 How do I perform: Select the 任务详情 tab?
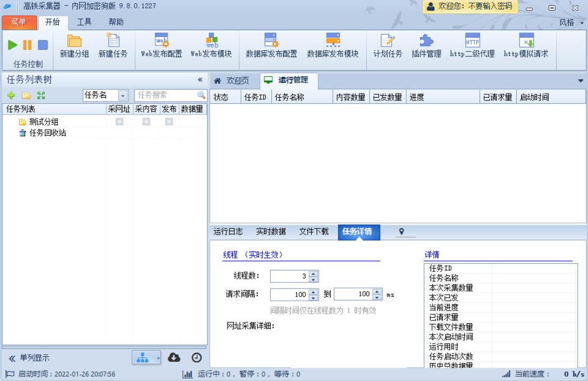359,232
